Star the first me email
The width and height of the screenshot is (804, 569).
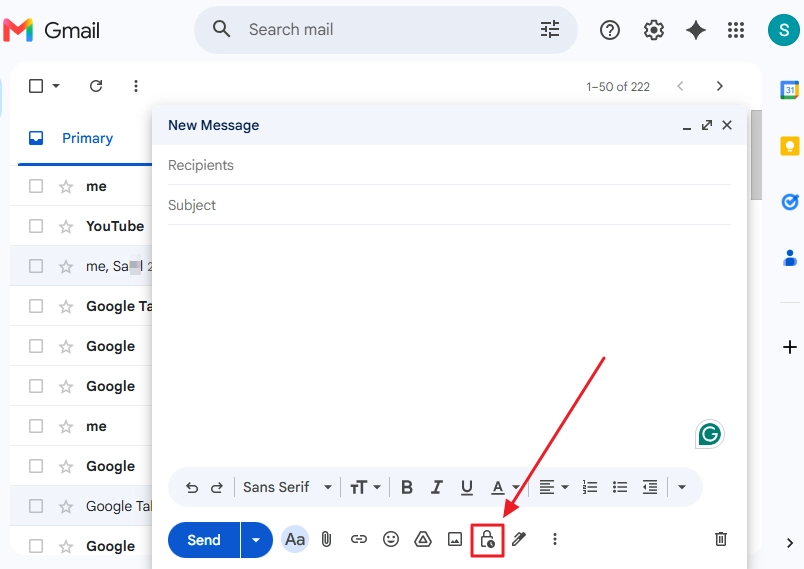click(66, 186)
